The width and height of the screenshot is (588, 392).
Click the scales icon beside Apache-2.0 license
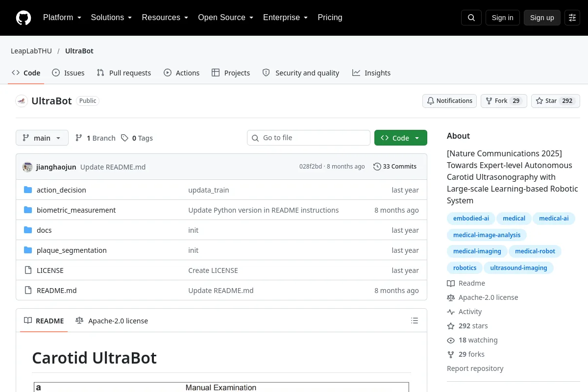point(451,297)
